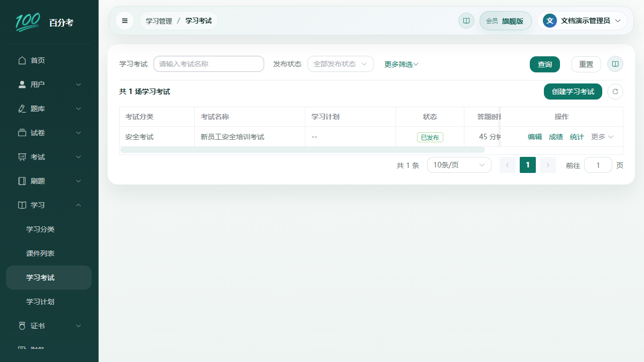Click the 文 user avatar icon
The height and width of the screenshot is (362, 644).
click(550, 21)
